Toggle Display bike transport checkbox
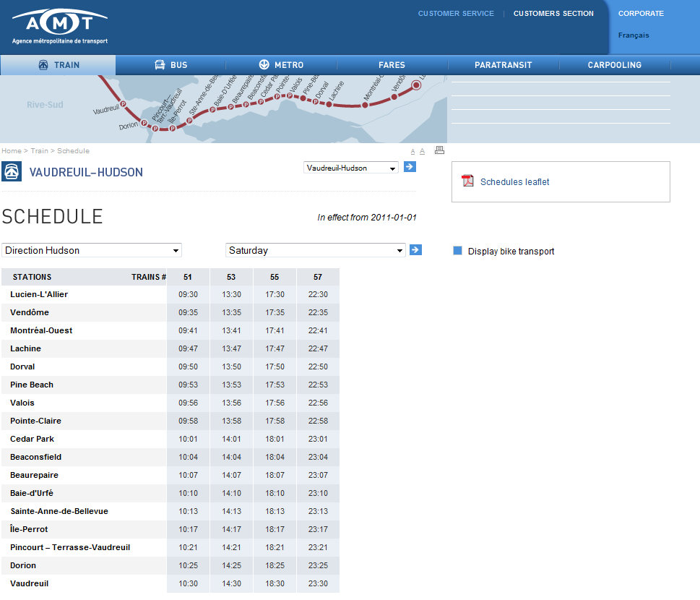Image resolution: width=700 pixels, height=600 pixels. coord(457,251)
